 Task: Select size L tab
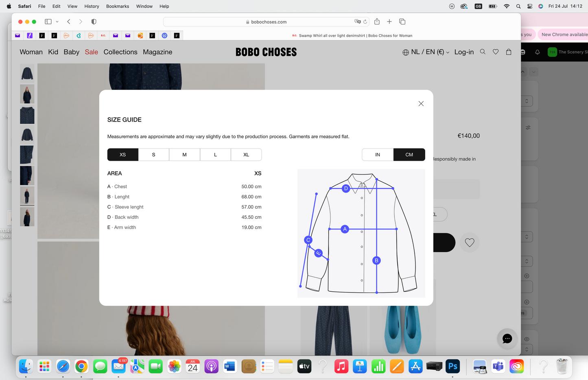point(216,155)
